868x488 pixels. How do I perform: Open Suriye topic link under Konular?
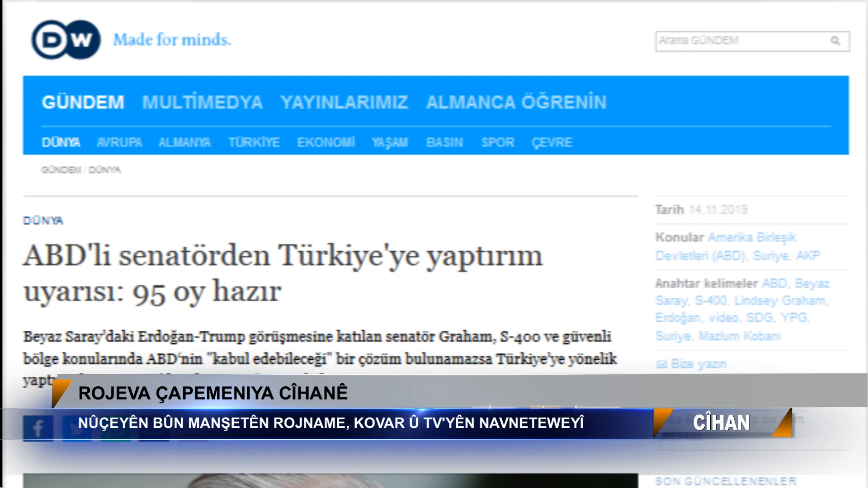[x=771, y=256]
